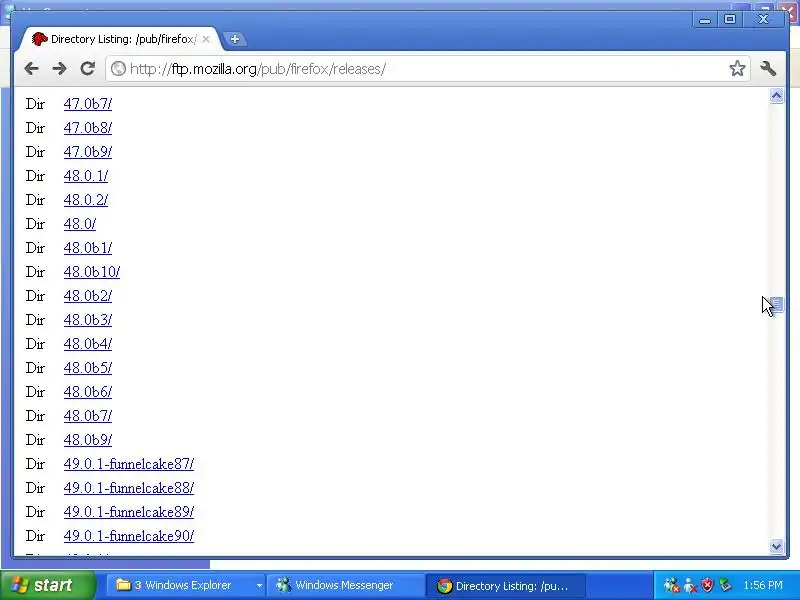Reload the directory listing page
Viewport: 800px width, 600px height.
(x=88, y=68)
